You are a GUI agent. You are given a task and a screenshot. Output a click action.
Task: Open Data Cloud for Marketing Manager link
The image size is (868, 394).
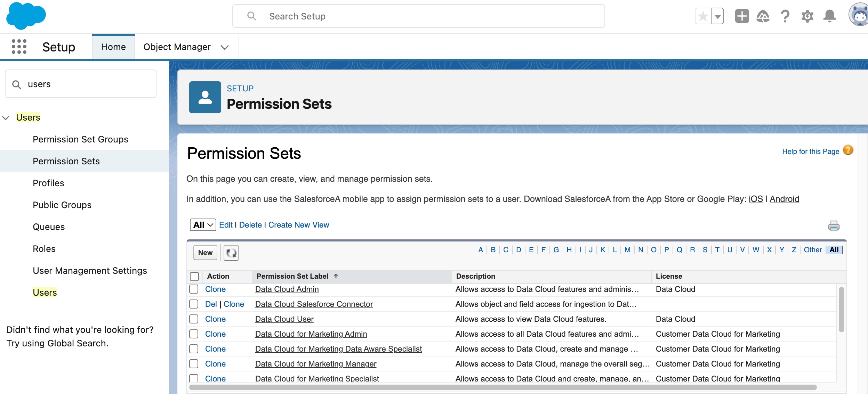315,364
